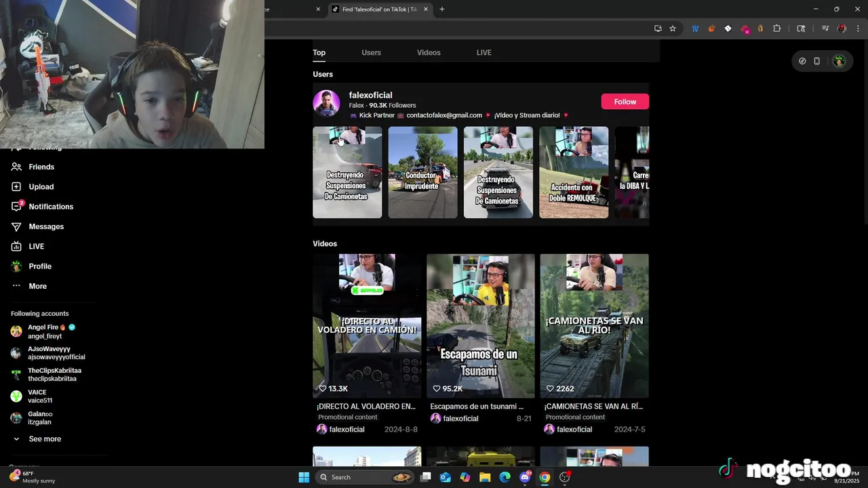The height and width of the screenshot is (488, 868).
Task: Select the Find 'falexoficial' browser tab
Action: (x=378, y=9)
